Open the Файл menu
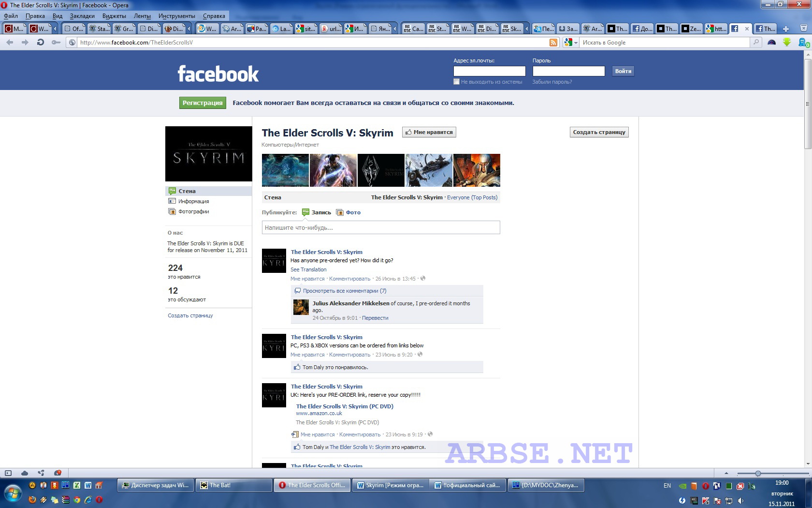The height and width of the screenshot is (508, 812). coord(11,16)
